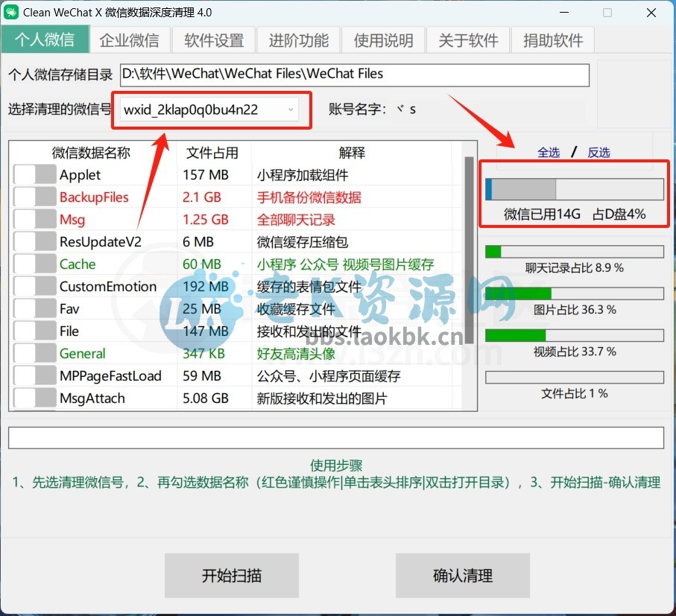Open the 软件设置 tab
The image size is (676, 616).
(214, 40)
